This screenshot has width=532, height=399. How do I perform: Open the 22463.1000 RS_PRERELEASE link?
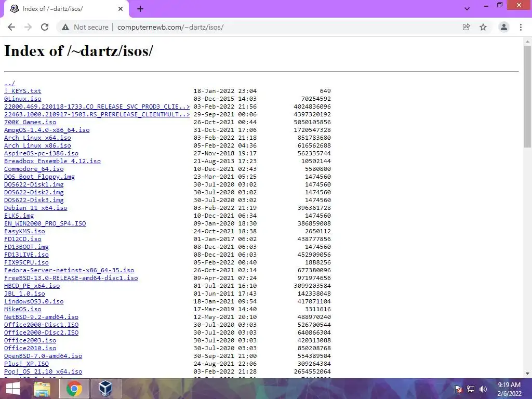97,114
